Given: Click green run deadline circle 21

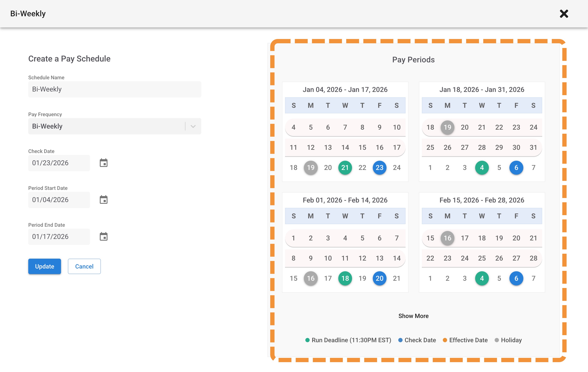Looking at the screenshot, I should [345, 168].
